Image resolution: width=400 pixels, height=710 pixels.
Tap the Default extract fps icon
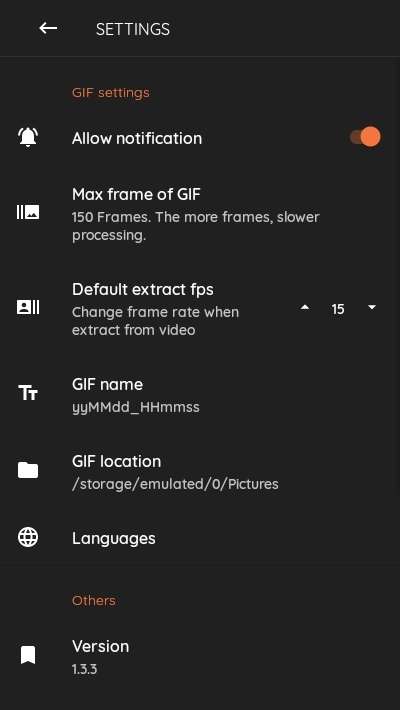coord(28,307)
